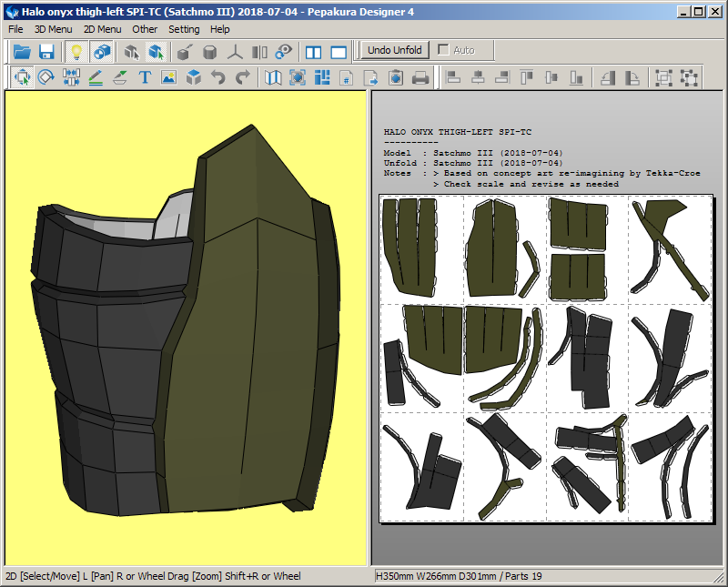728x587 pixels.
Task: Open the File menu
Action: point(15,29)
